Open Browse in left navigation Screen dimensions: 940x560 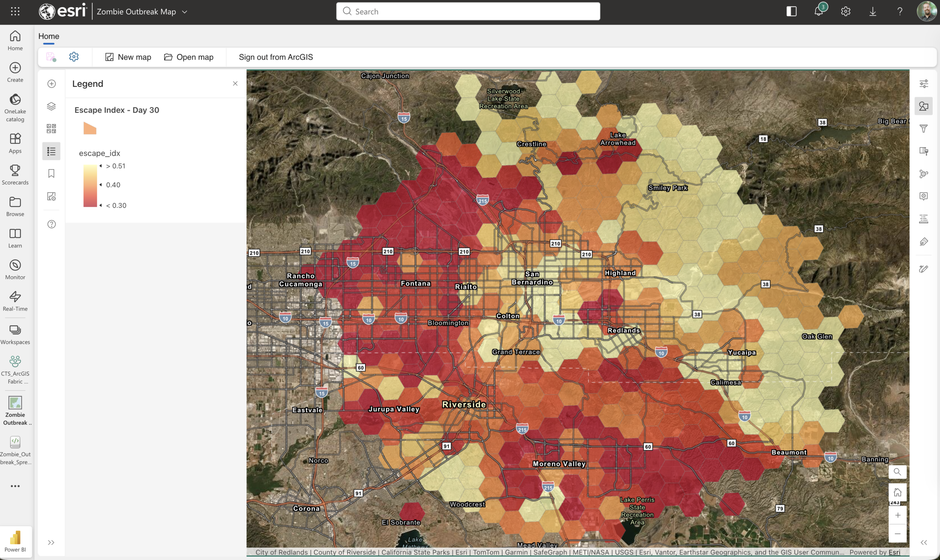(15, 206)
